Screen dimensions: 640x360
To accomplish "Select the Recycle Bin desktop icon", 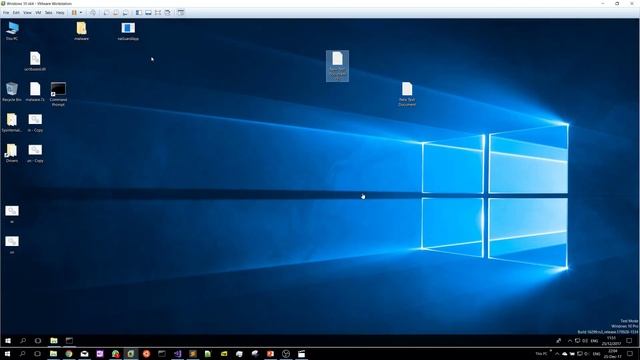I will point(12,92).
